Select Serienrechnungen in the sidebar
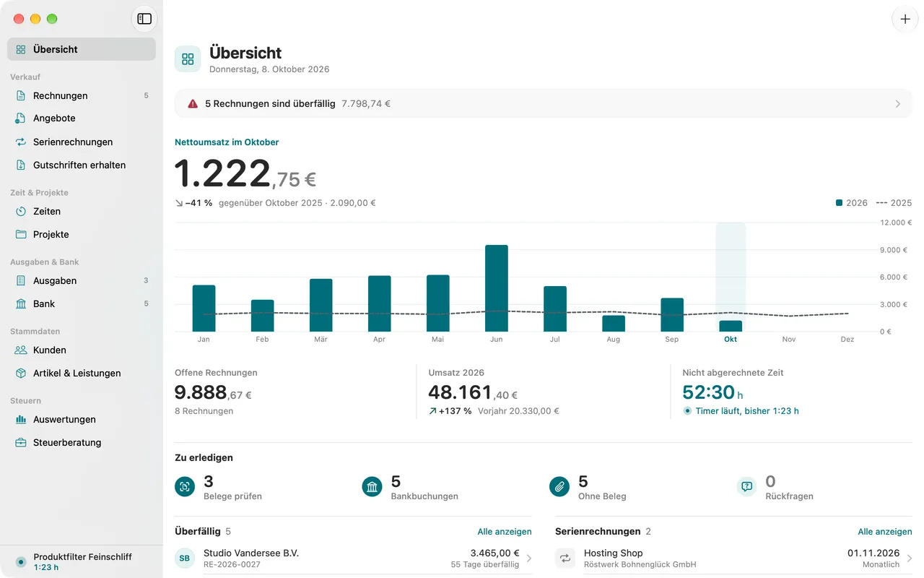924x578 pixels. (x=82, y=142)
